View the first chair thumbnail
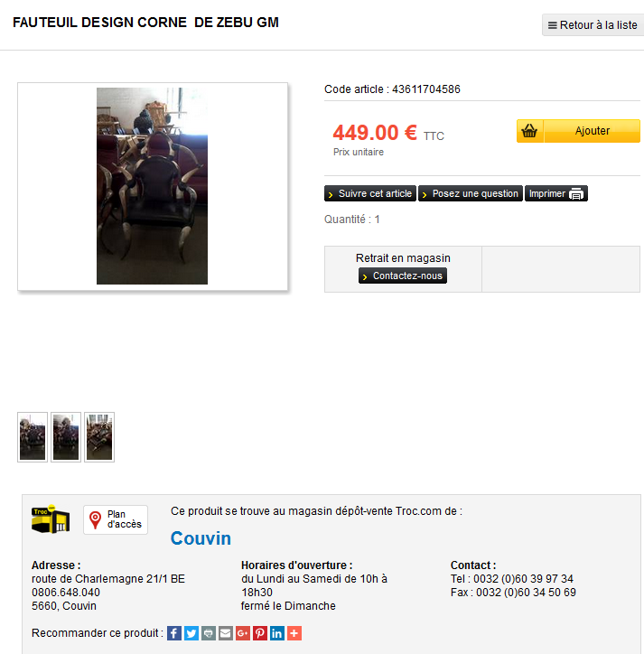 (33, 437)
